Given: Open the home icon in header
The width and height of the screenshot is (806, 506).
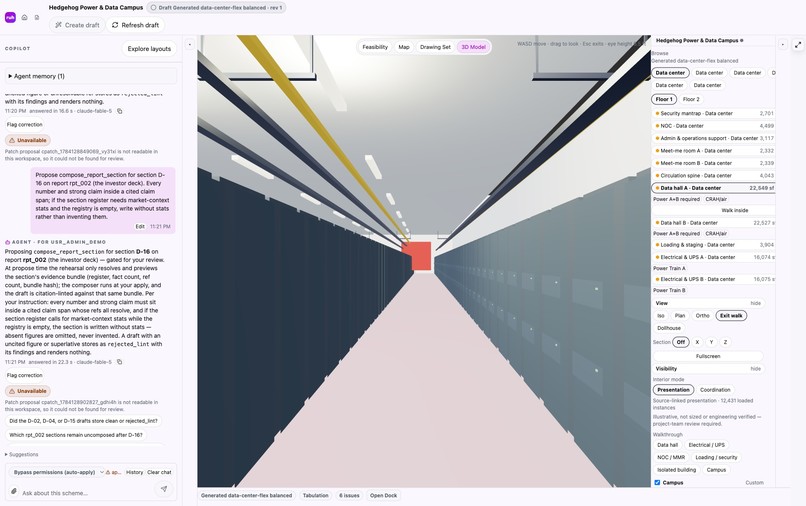Looking at the screenshot, I should pyautogui.click(x=24, y=17).
